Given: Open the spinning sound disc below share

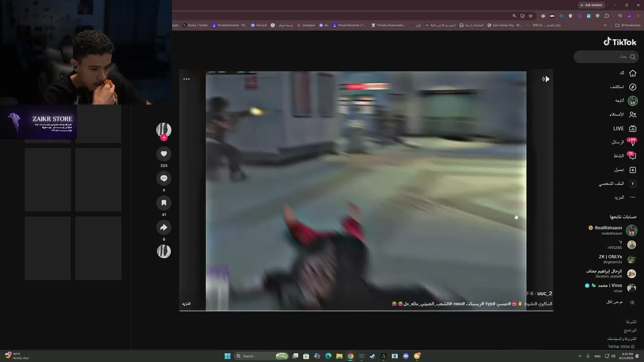Looking at the screenshot, I should 164,251.
